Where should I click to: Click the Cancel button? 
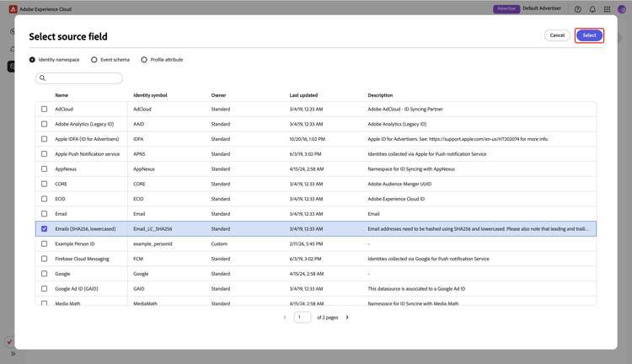click(557, 35)
